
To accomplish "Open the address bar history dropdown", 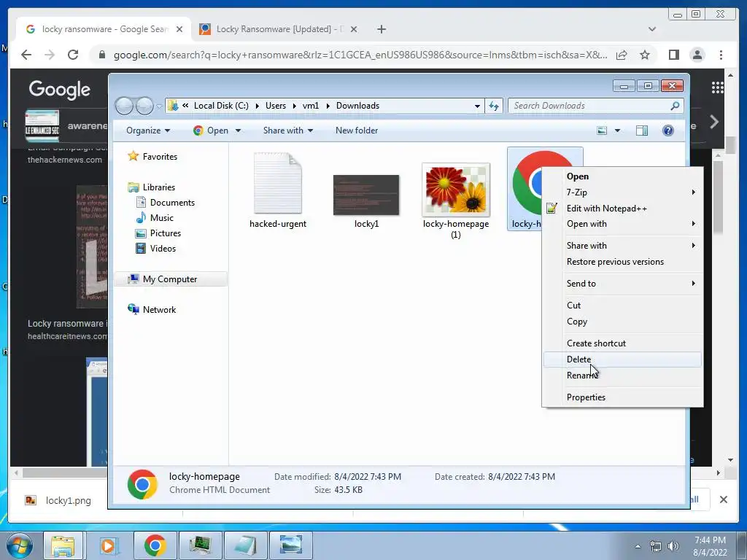I will (477, 106).
